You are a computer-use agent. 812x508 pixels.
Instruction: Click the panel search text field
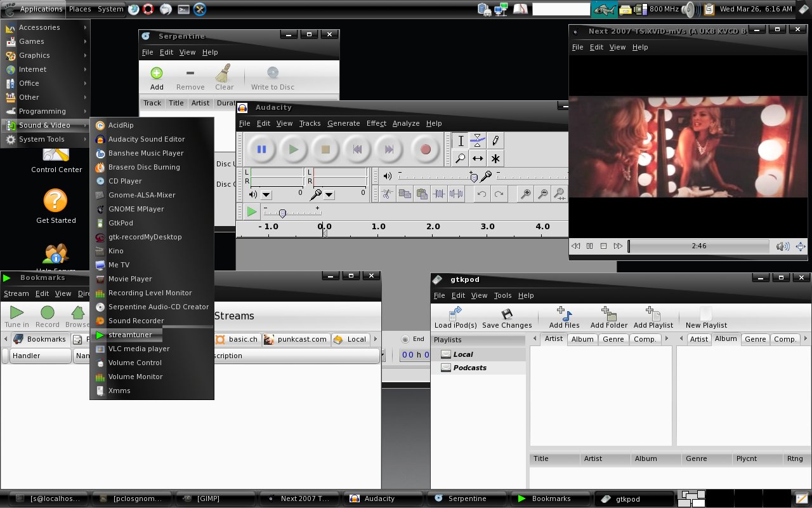pos(561,9)
